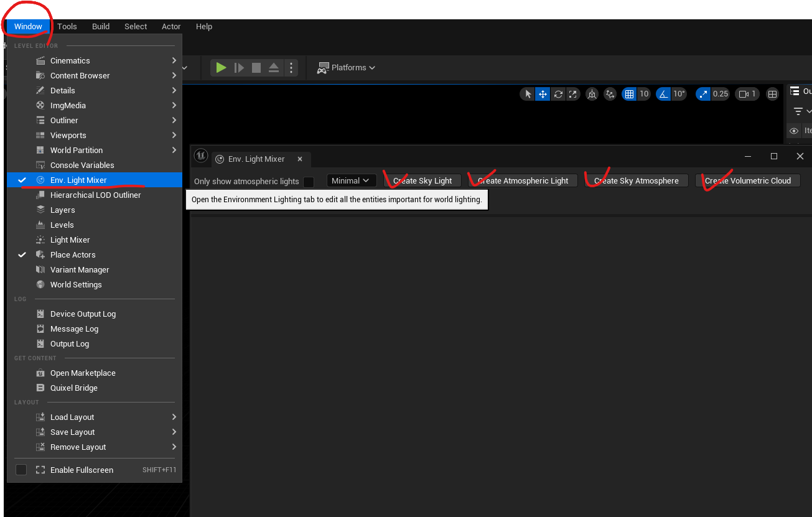The image size is (812, 517).
Task: Open the Layers panel entry
Action: click(x=95, y=210)
